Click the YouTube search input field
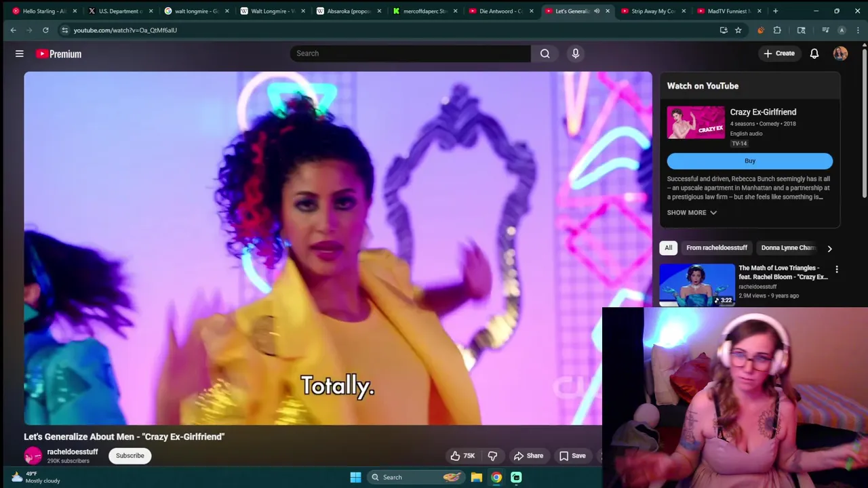The image size is (868, 488). [x=410, y=54]
